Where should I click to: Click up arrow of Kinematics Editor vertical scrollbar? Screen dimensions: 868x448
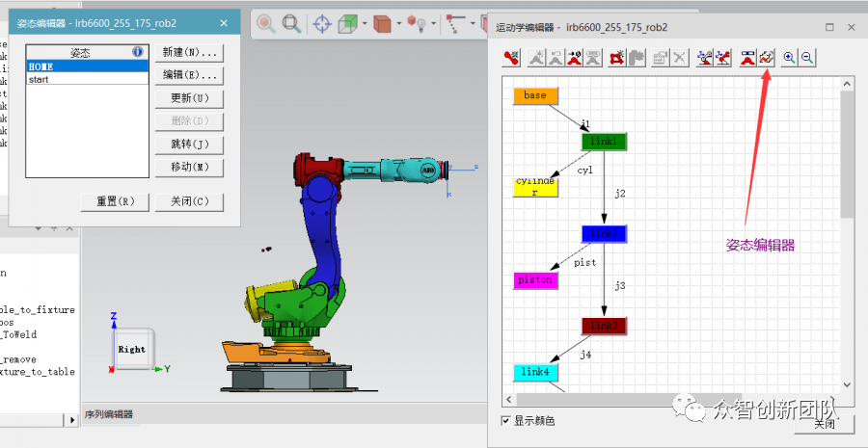click(x=847, y=84)
